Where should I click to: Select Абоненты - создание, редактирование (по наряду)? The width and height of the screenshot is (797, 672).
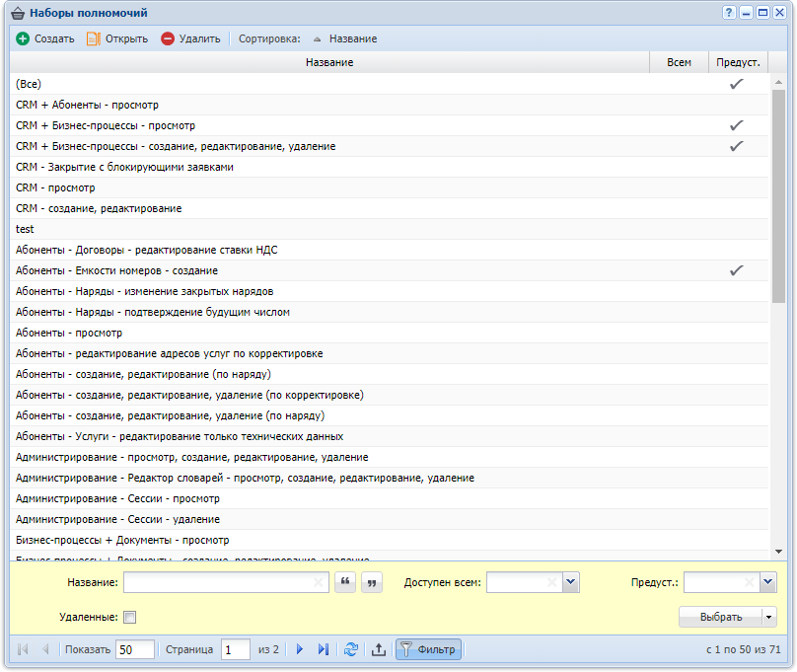389,374
